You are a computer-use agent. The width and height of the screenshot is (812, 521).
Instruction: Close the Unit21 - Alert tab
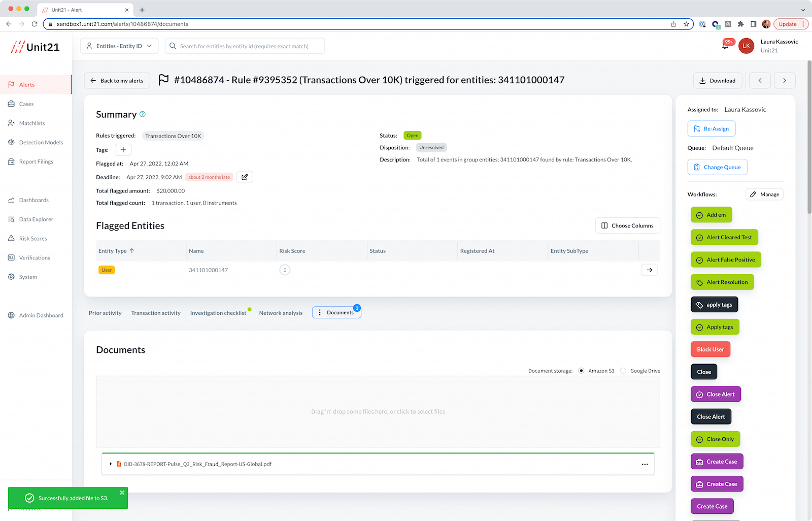[x=127, y=10]
